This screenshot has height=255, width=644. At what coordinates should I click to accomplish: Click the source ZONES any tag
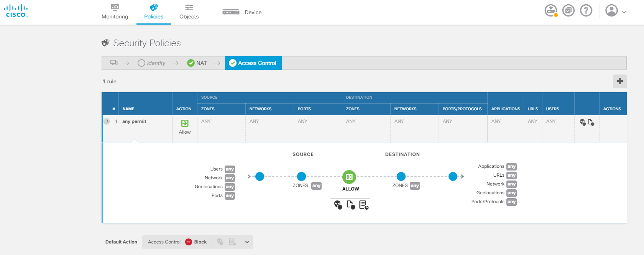coord(316,186)
